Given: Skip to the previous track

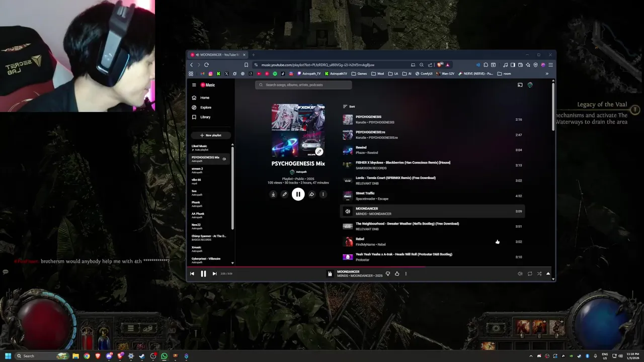Looking at the screenshot, I should (x=192, y=274).
